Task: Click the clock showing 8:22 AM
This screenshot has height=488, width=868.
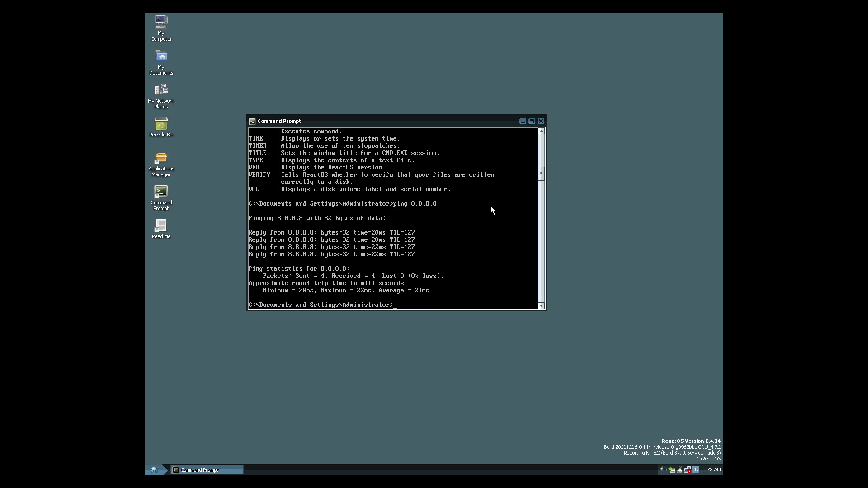Action: [712, 469]
